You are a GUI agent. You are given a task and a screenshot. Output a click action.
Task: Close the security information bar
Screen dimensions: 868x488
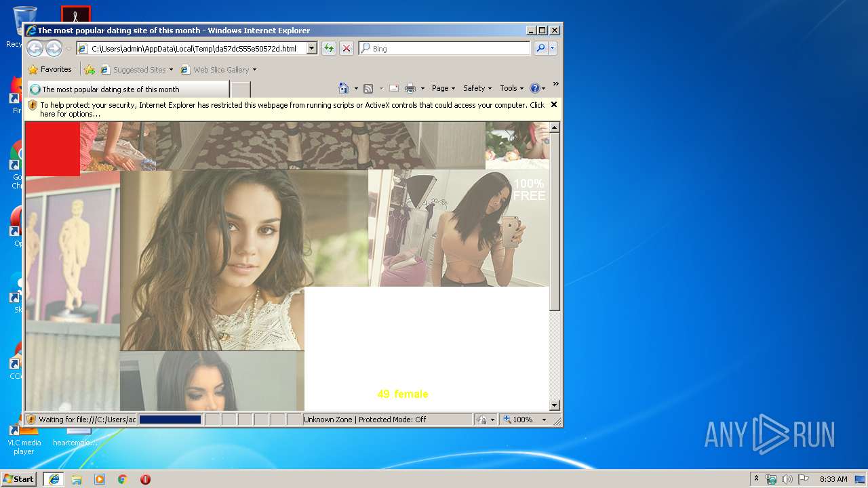pyautogui.click(x=554, y=104)
